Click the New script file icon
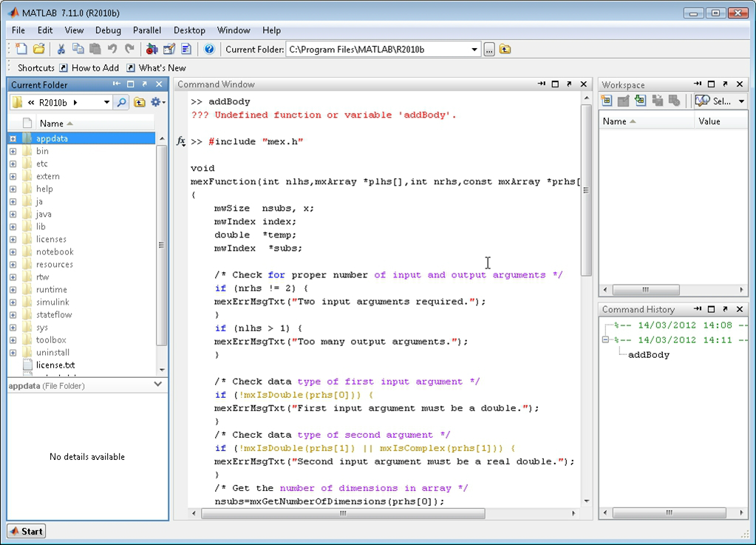756x545 pixels. (x=21, y=49)
